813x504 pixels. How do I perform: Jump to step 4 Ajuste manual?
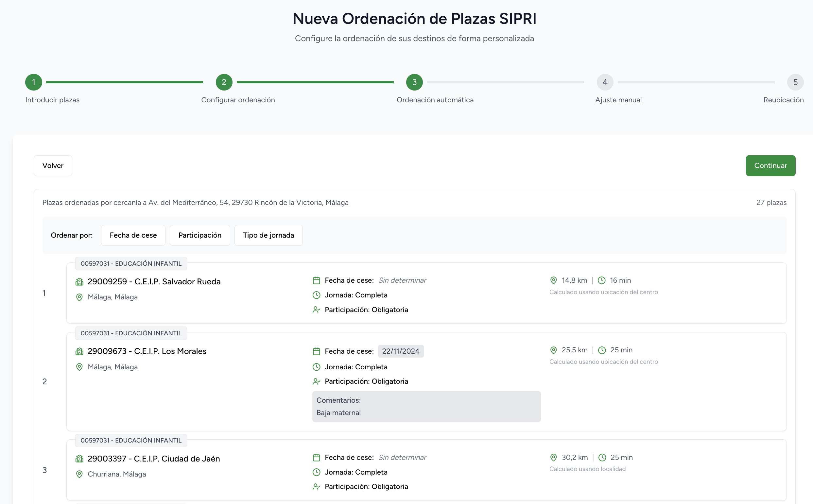[605, 82]
